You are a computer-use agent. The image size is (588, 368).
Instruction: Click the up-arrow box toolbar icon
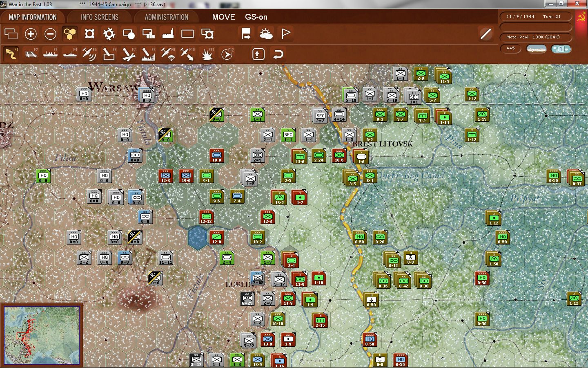(258, 54)
